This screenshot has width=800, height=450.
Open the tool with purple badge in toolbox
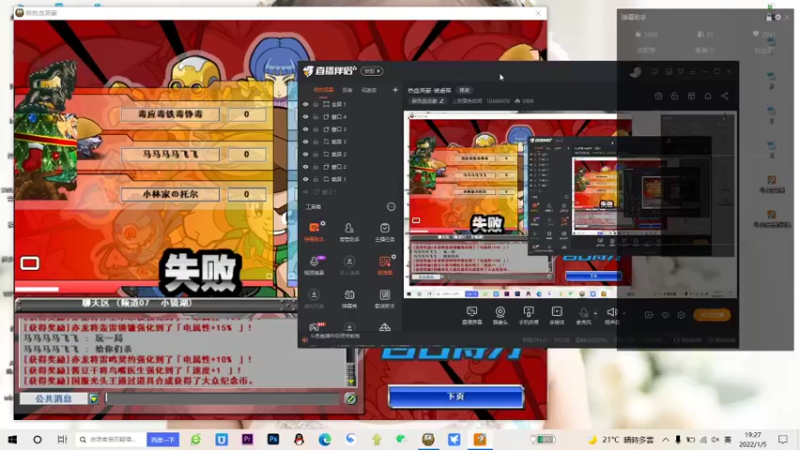click(x=314, y=265)
